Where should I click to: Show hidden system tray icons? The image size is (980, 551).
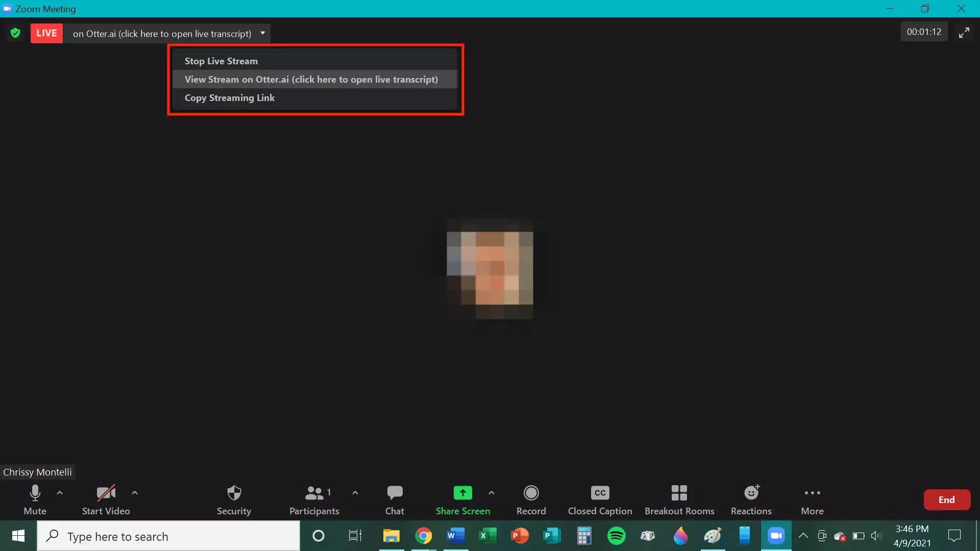click(803, 536)
